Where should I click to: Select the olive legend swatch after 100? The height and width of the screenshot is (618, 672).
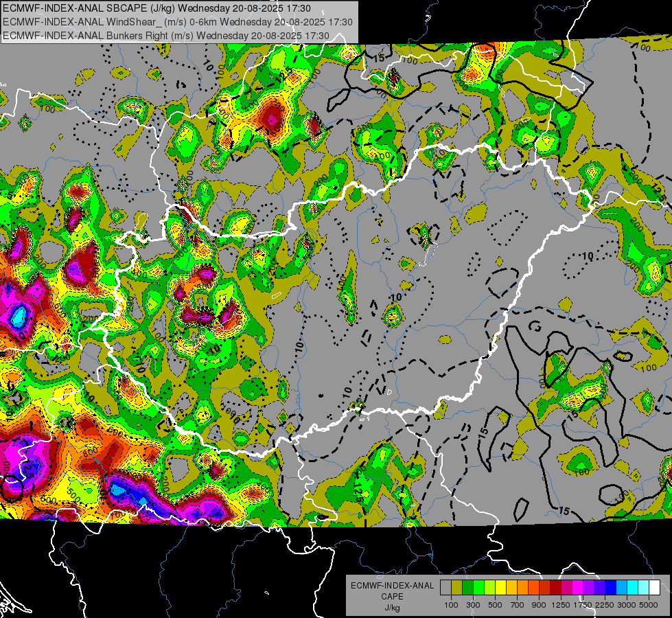(456, 588)
